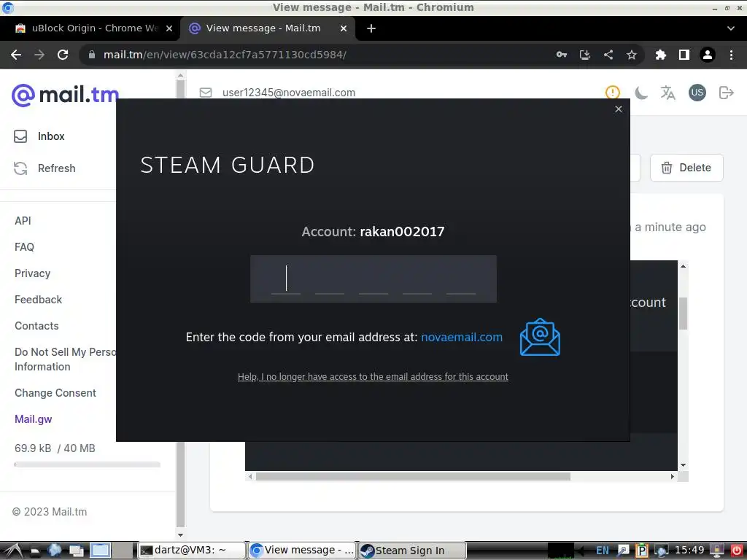
Task: Reload the current page
Action: 63,55
